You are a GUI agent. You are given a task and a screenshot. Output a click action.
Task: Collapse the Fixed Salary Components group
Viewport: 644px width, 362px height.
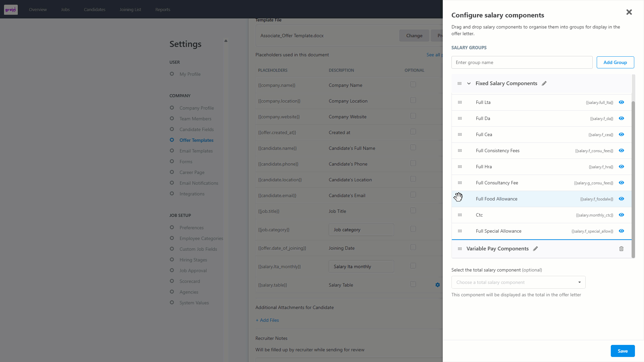click(469, 83)
